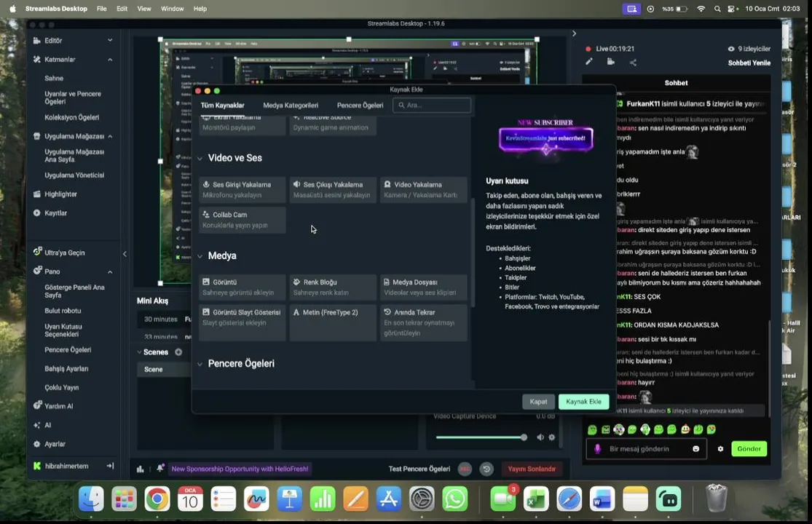
Task: Select Ses Çıkışı Yakalama source
Action: point(333,189)
